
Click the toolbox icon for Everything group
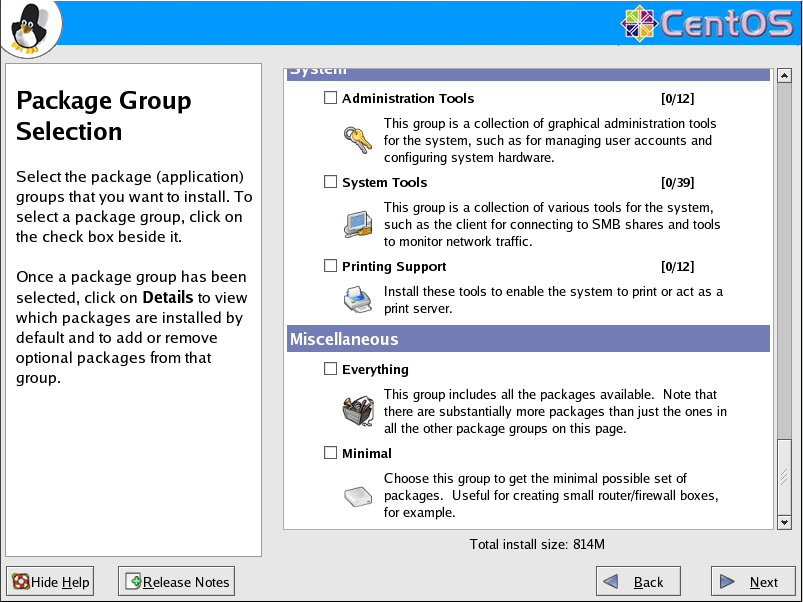[x=357, y=410]
